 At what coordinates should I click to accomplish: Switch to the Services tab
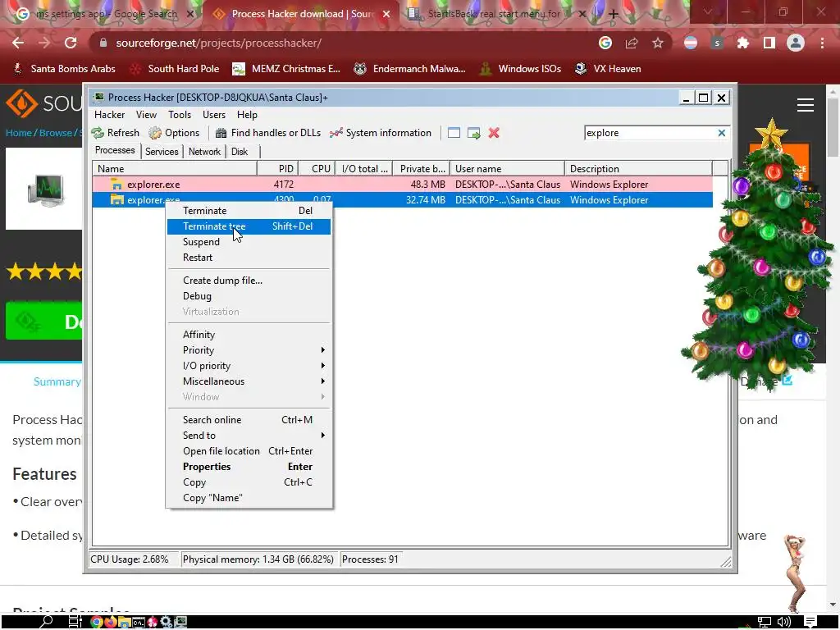tap(162, 152)
